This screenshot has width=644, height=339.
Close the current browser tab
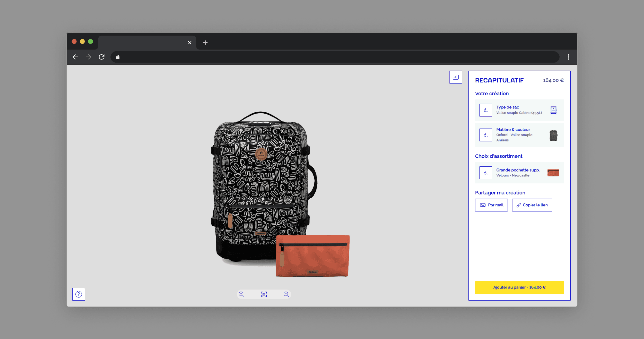190,43
